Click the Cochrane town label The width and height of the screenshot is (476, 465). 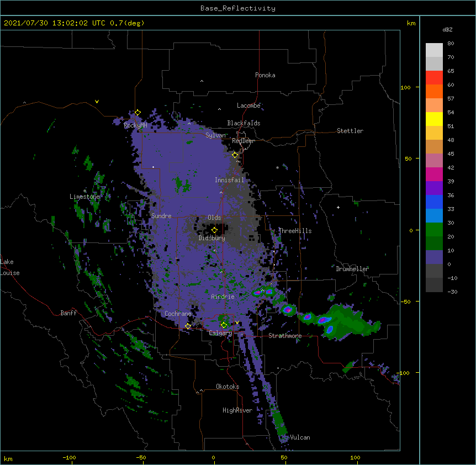pyautogui.click(x=178, y=314)
